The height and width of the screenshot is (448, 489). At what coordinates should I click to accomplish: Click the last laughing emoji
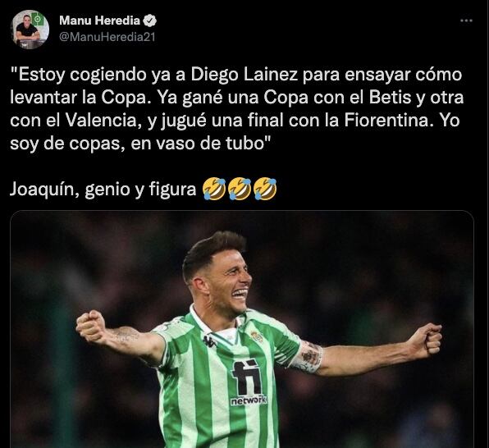click(x=265, y=189)
